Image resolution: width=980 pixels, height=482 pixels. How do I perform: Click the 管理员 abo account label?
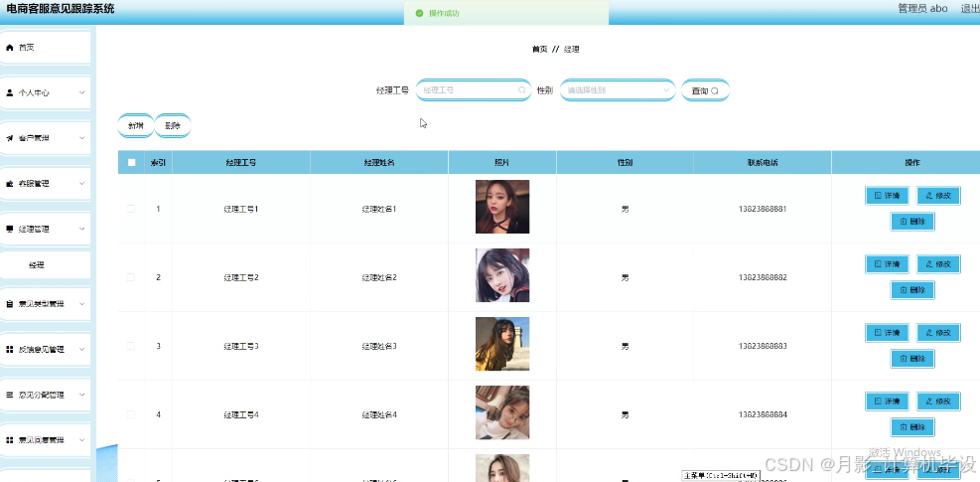coord(922,9)
